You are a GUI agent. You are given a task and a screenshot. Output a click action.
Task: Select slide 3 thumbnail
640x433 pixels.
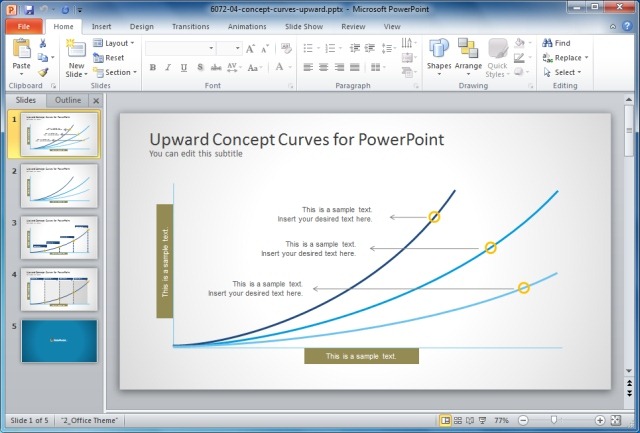point(59,238)
